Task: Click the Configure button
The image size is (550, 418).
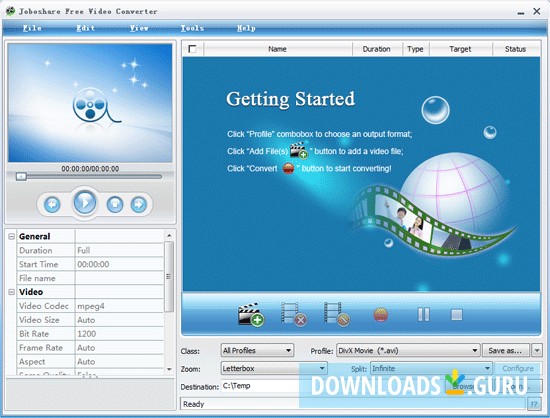Action: tap(518, 369)
